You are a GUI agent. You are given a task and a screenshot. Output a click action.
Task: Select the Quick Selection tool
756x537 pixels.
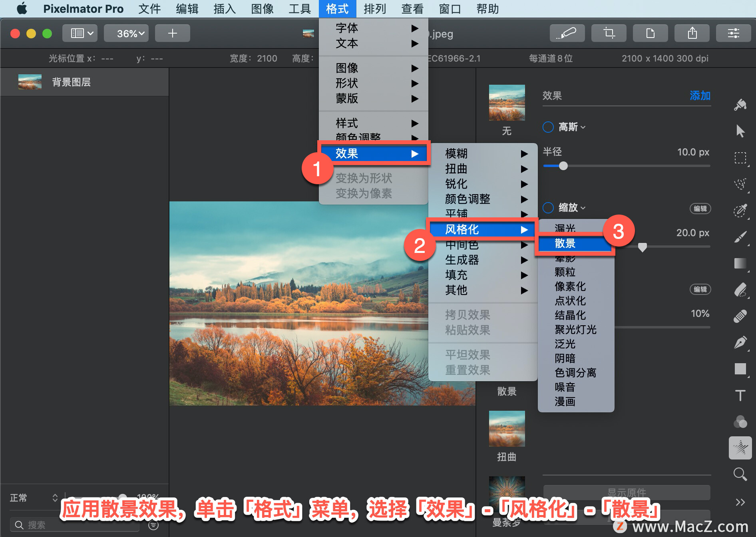(x=740, y=184)
